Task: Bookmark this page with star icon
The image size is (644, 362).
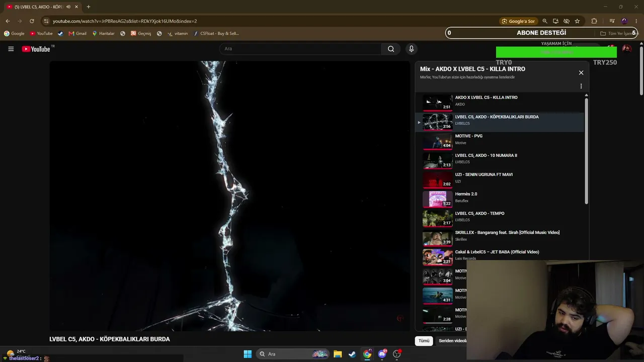Action: 577,21
